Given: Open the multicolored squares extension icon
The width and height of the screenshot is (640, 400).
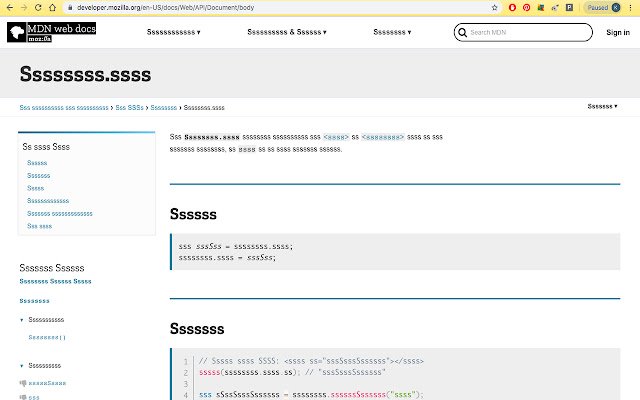Looking at the screenshot, I should [541, 7].
